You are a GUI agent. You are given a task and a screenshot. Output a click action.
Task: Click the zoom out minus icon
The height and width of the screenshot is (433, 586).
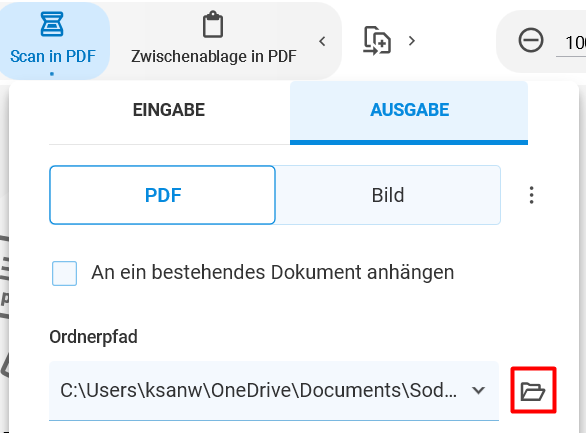[531, 40]
